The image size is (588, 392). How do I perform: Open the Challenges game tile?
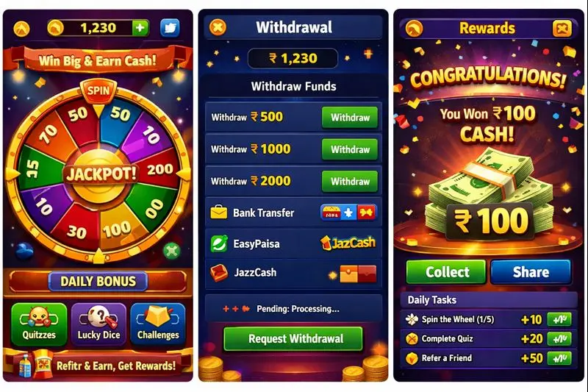point(158,324)
